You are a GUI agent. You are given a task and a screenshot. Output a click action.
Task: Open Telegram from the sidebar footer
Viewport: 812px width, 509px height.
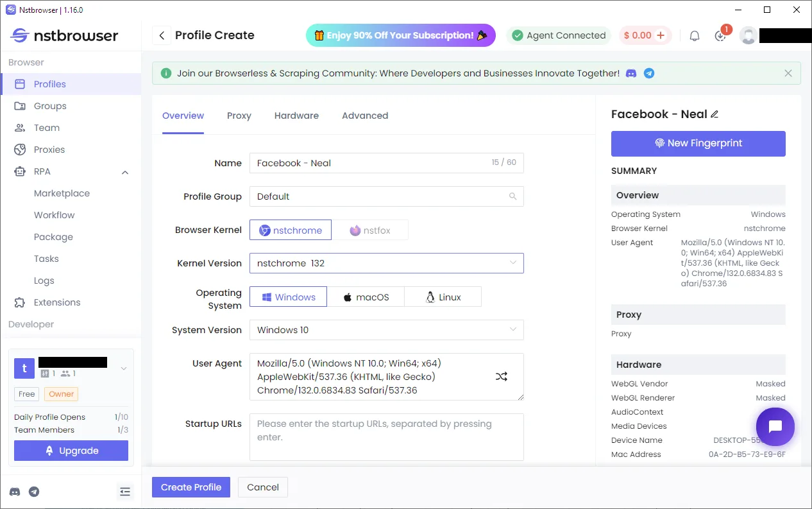[34, 492]
